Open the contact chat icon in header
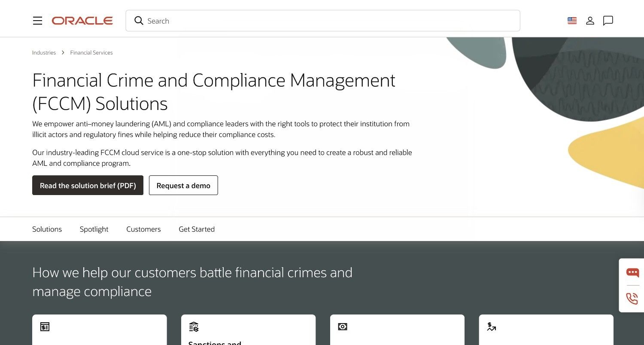644x345 pixels. (608, 21)
